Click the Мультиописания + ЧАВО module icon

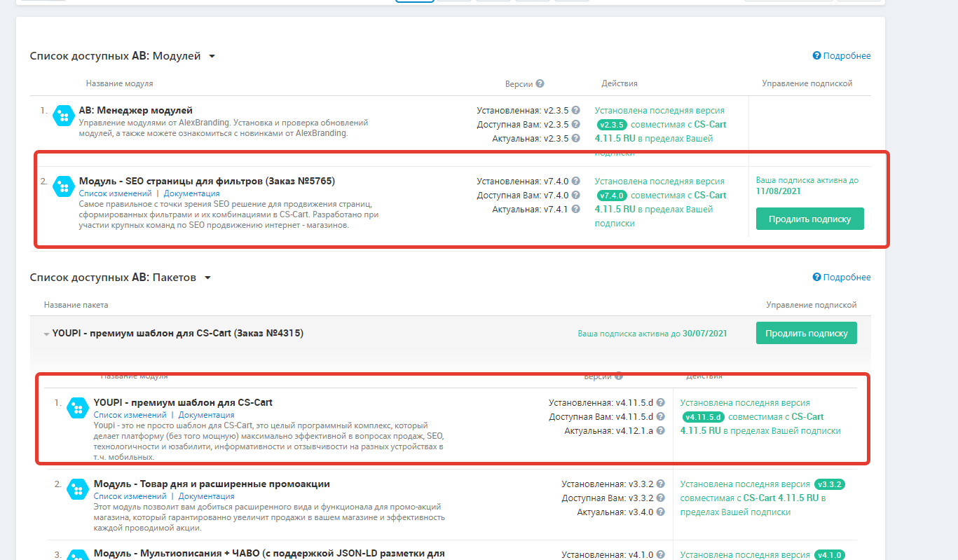pyautogui.click(x=78, y=554)
